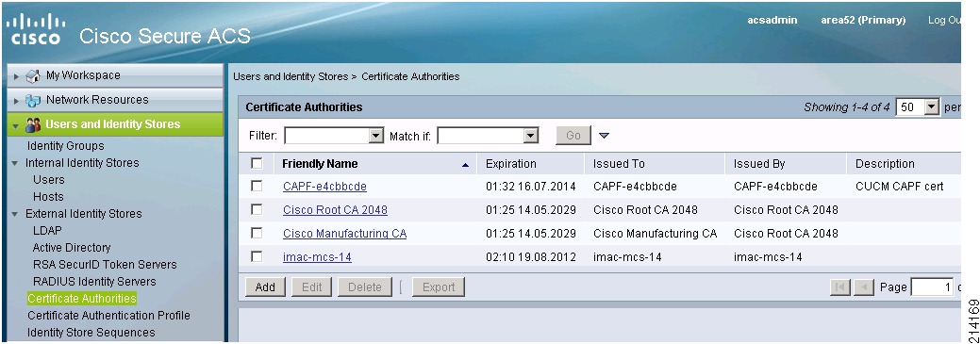Screen dimensions: 980x344
Task: Open the Cisco Manufacturing CA link
Action: coord(345,234)
